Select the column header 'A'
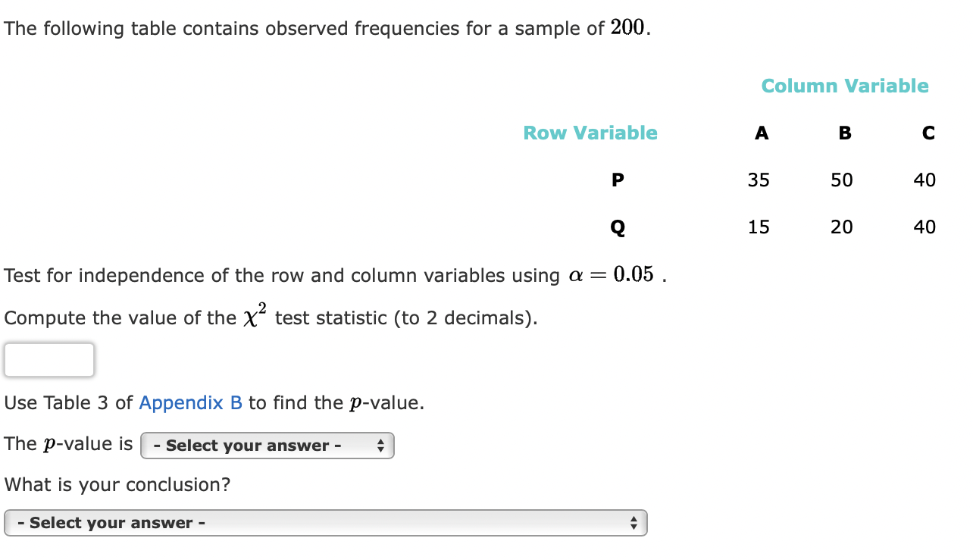This screenshot has width=973, height=560. click(761, 133)
